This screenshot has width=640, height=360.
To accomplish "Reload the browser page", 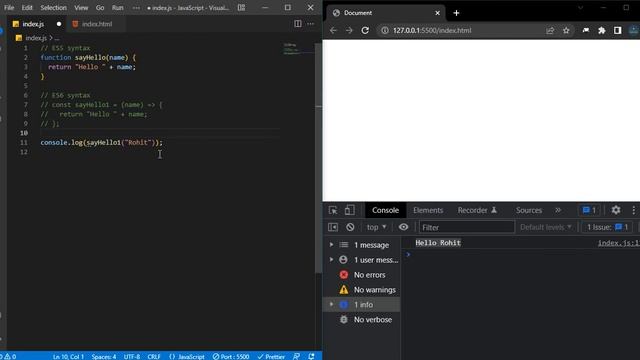I will coord(365,30).
